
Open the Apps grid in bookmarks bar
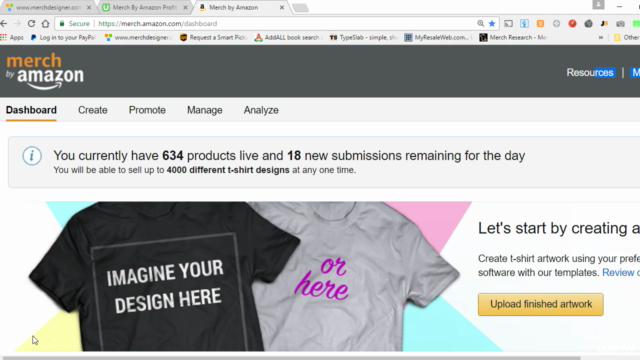click(x=12, y=38)
